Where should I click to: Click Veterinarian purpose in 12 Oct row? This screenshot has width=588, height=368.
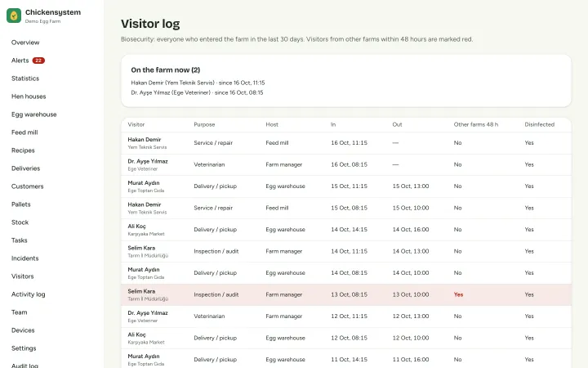pos(209,316)
